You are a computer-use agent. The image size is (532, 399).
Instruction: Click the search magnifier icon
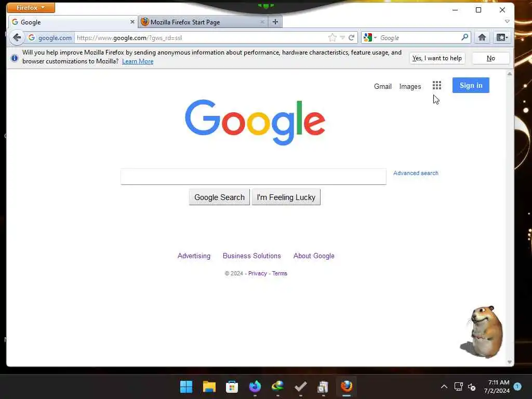[x=465, y=37]
